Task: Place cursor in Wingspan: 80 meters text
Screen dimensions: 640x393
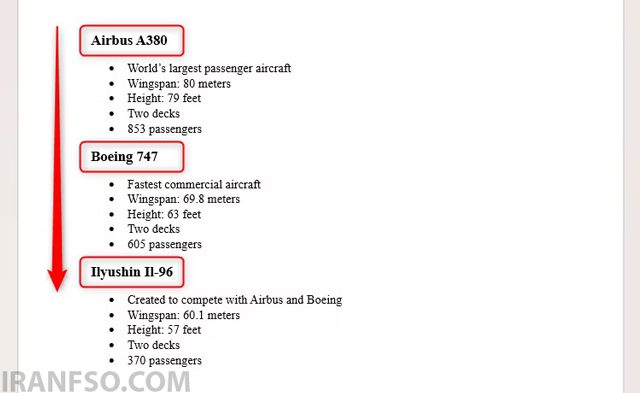Action: tap(179, 83)
